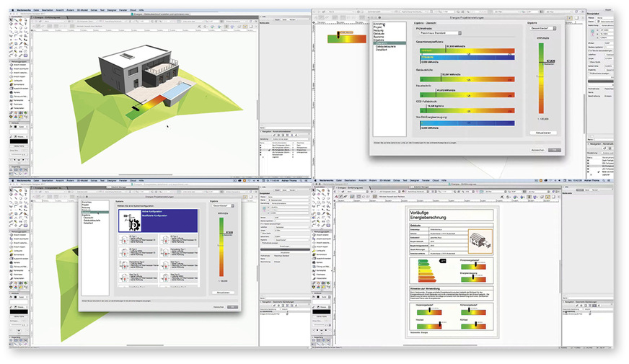Toggle the Profilrahmen anzeigen checkbox in top-right Info palette
The height and width of the screenshot is (364, 629).
pyautogui.click(x=590, y=73)
